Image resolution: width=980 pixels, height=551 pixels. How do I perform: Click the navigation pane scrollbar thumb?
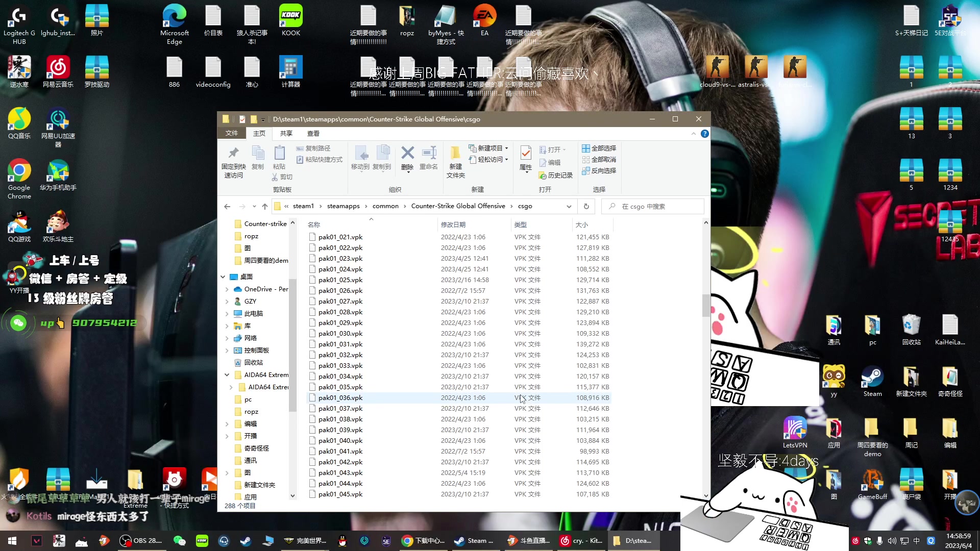click(x=292, y=345)
